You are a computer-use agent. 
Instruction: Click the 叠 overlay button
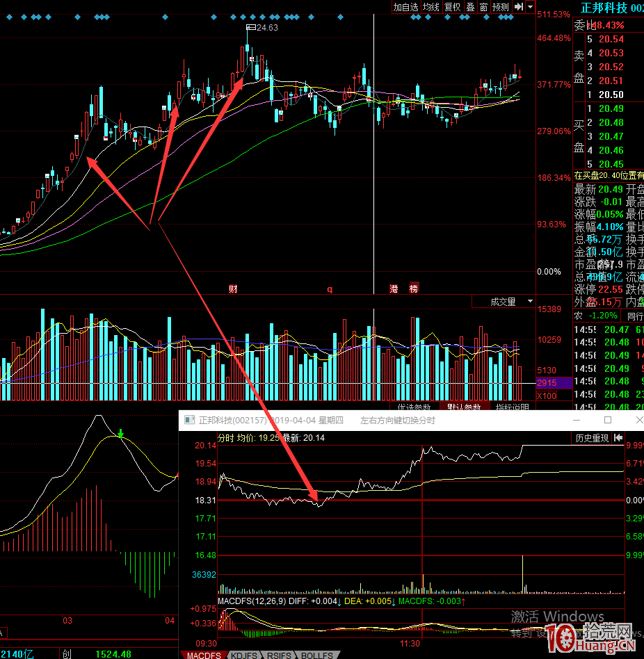click(x=470, y=7)
